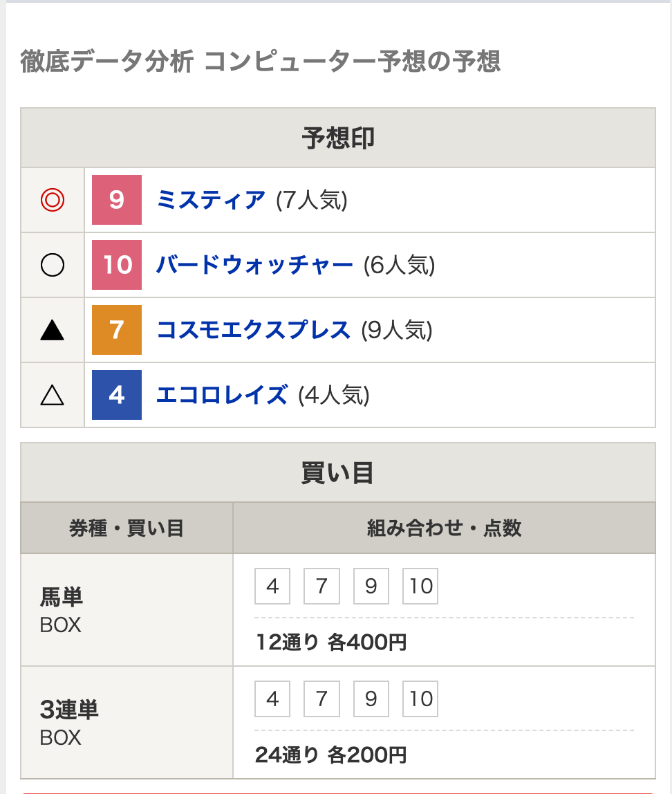This screenshot has width=672, height=794.
Task: Open the エコロレイズ horse link
Action: pyautogui.click(x=222, y=395)
